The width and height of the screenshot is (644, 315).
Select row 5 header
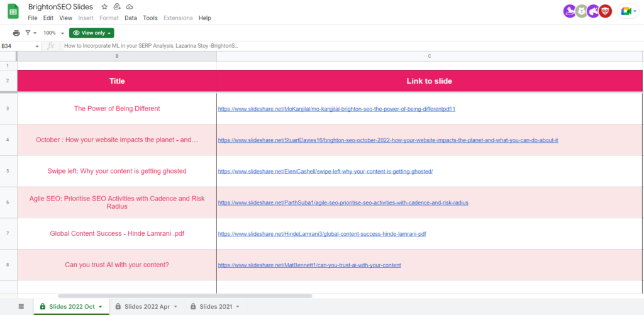click(x=8, y=171)
